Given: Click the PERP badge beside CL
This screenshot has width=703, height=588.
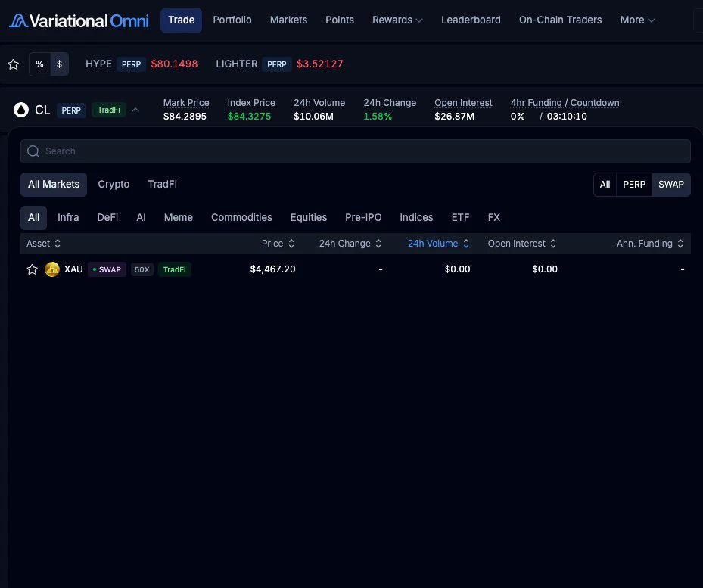Looking at the screenshot, I should (71, 110).
